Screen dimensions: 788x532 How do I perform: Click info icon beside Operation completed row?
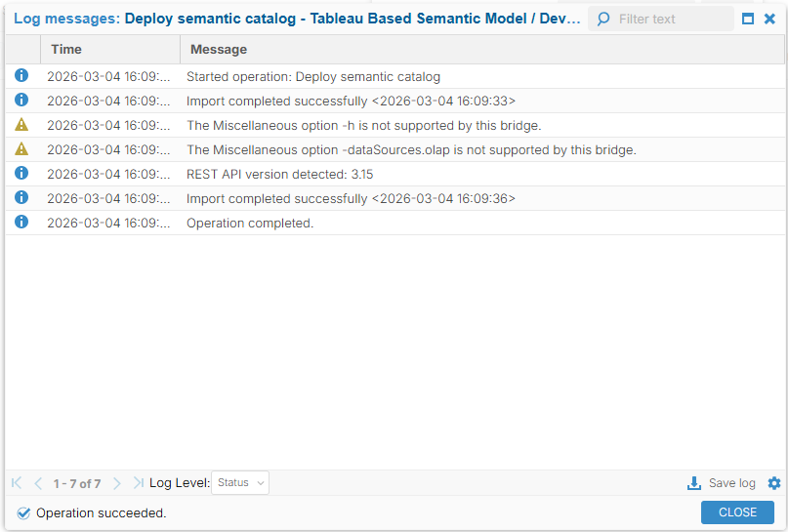pos(21,223)
